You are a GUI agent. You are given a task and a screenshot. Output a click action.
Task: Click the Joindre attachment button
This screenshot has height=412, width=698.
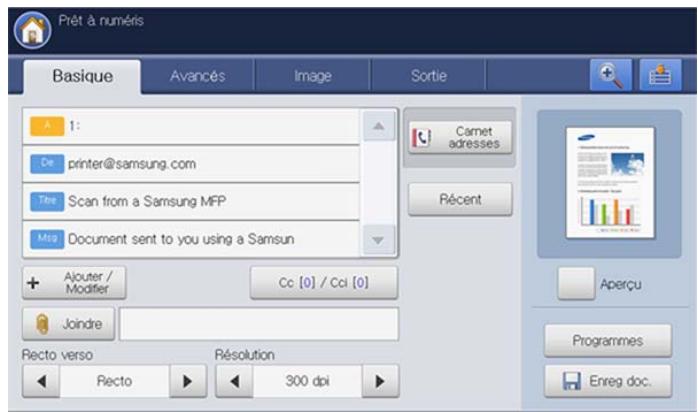[69, 324]
